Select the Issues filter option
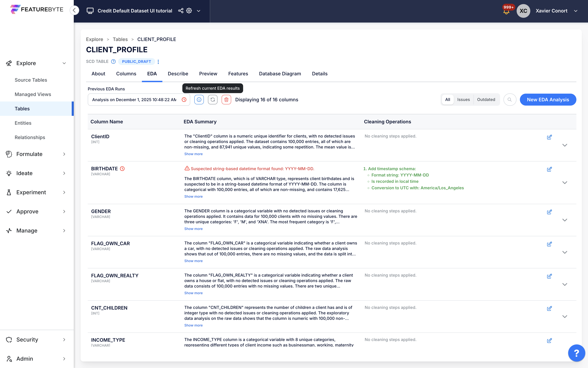The image size is (588, 368). (463, 100)
